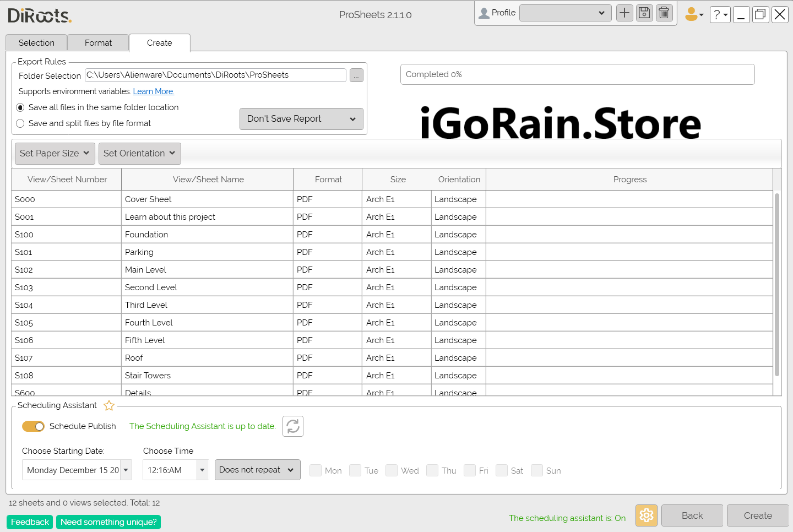793x532 pixels.
Task: Click the Learn More link
Action: tap(154, 91)
